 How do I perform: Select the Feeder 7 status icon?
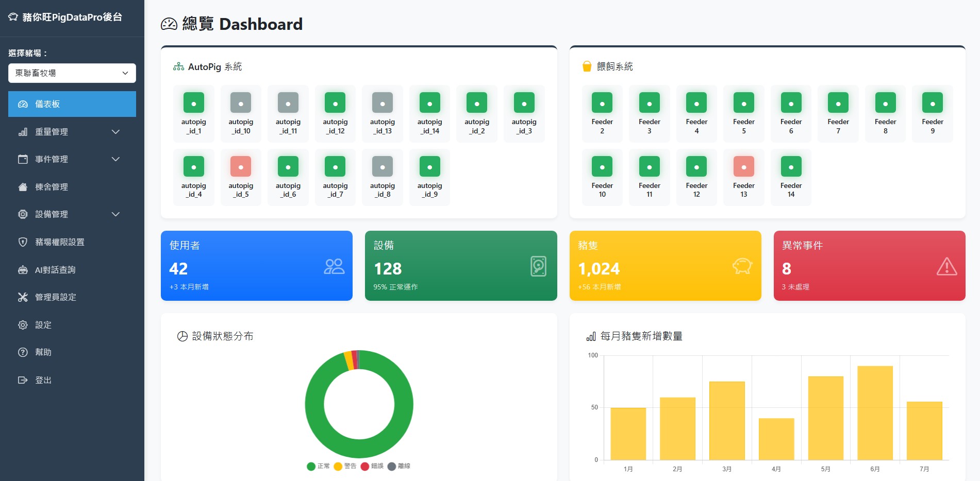click(838, 103)
